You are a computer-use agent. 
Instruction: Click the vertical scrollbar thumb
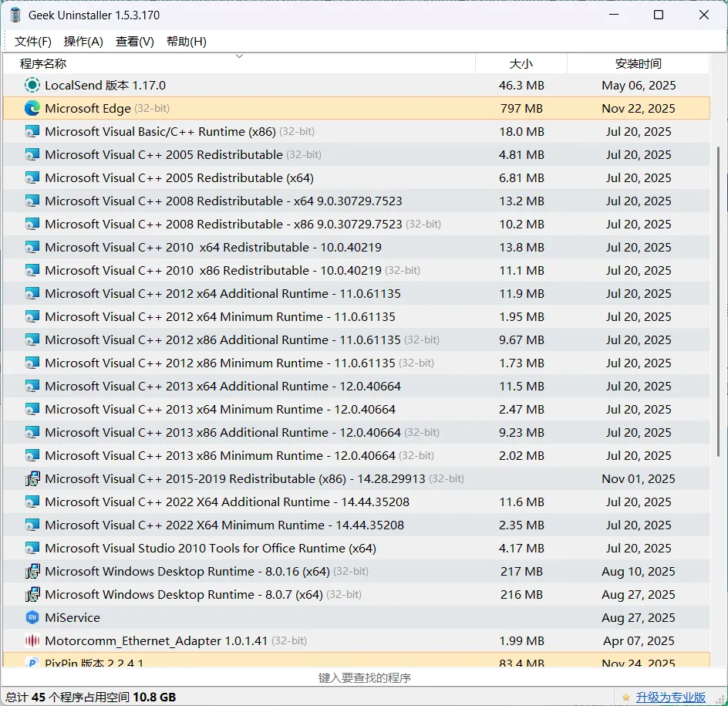718,301
